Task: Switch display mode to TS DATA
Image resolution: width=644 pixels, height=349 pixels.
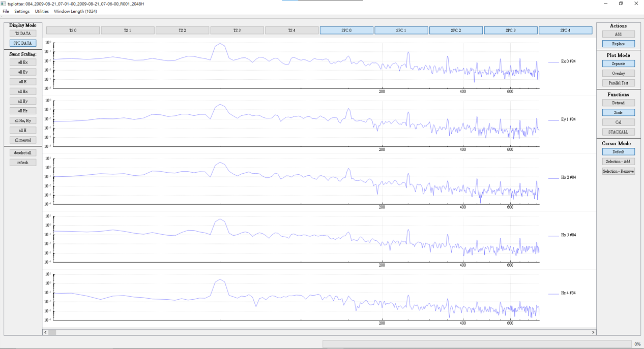Action: click(23, 34)
